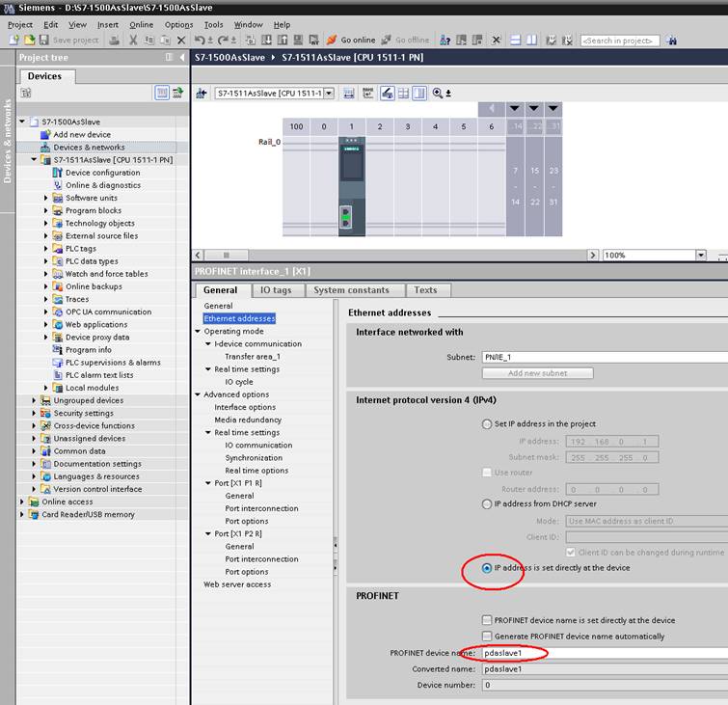The width and height of the screenshot is (728, 705).
Task: Expand the Program blocks tree node
Action: [45, 210]
